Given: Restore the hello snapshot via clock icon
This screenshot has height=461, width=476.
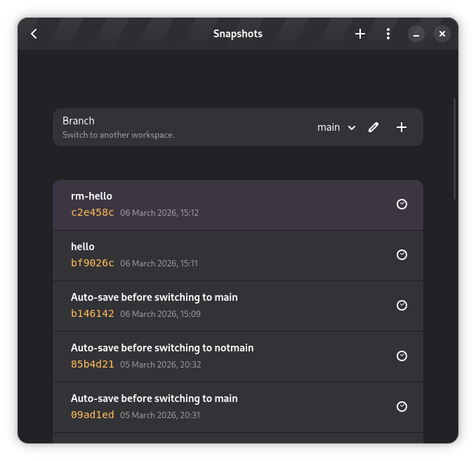Looking at the screenshot, I should tap(402, 254).
